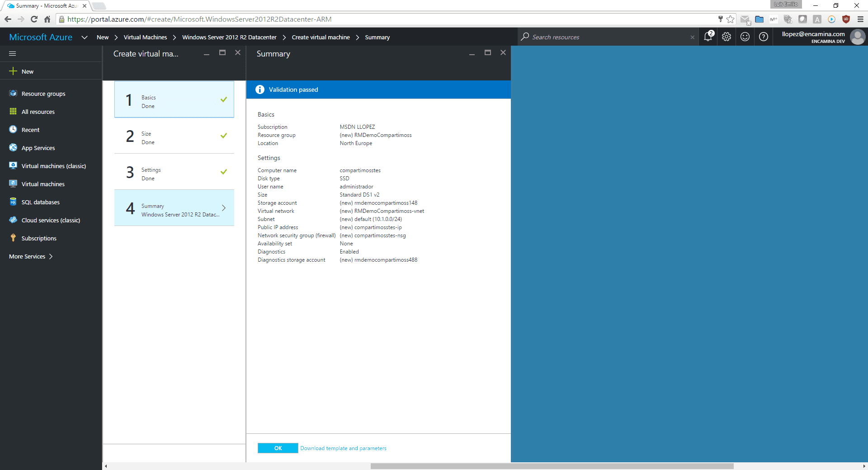Click the North Europe location value
The width and height of the screenshot is (868, 470).
[356, 143]
